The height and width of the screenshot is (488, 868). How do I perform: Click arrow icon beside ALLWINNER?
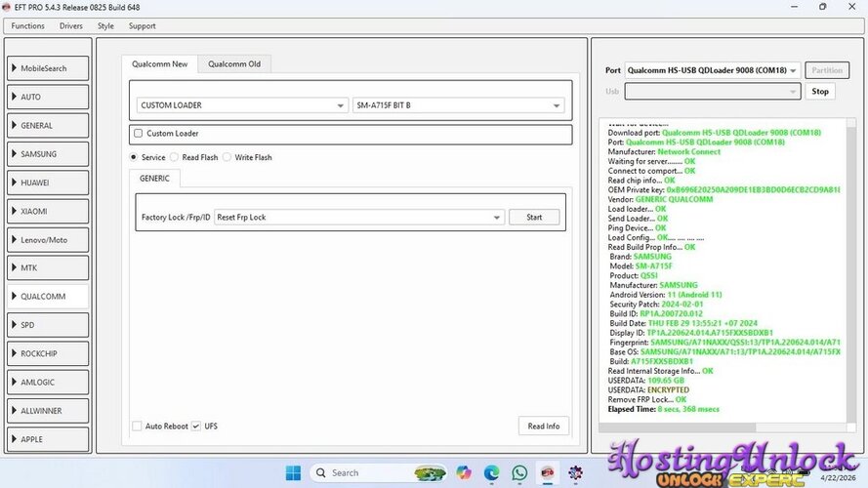pos(14,411)
